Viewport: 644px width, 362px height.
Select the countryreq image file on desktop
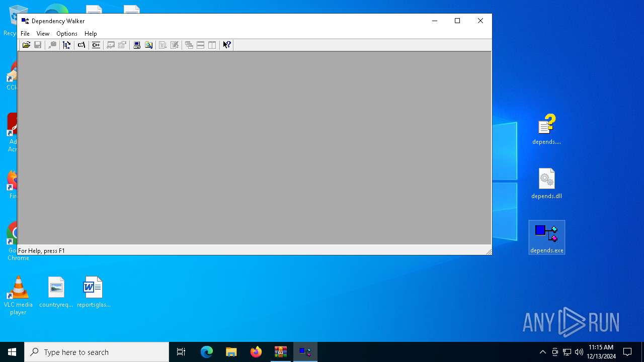click(56, 292)
